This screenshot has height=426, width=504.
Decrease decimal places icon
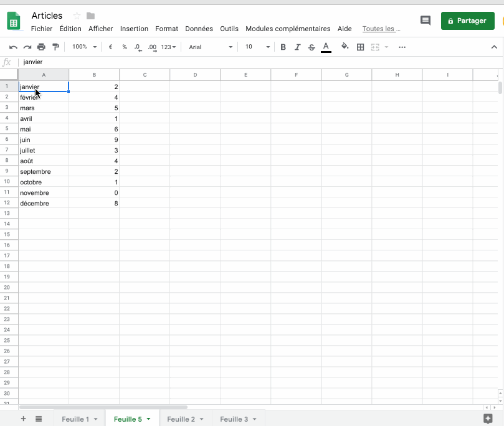coord(138,47)
